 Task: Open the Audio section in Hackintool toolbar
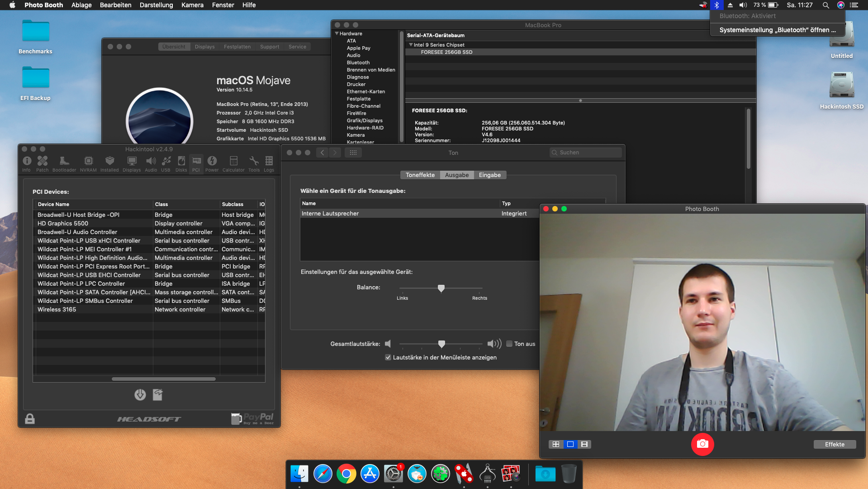[151, 163]
